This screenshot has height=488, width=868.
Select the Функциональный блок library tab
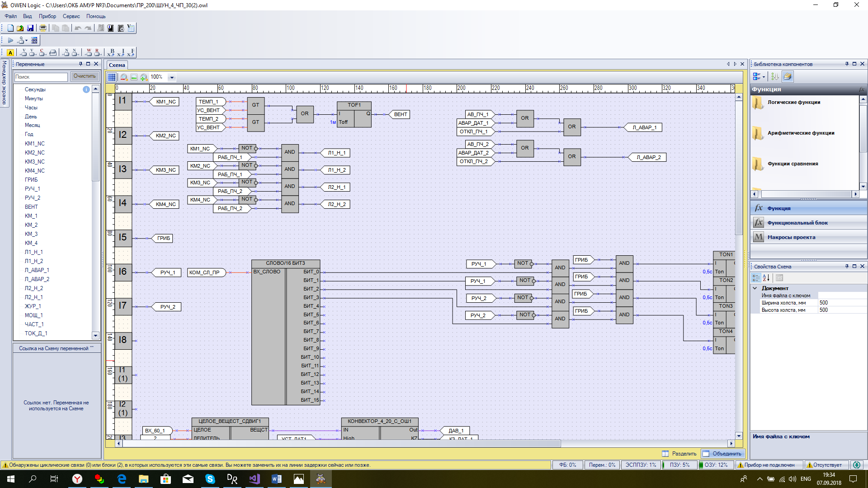[797, 223]
